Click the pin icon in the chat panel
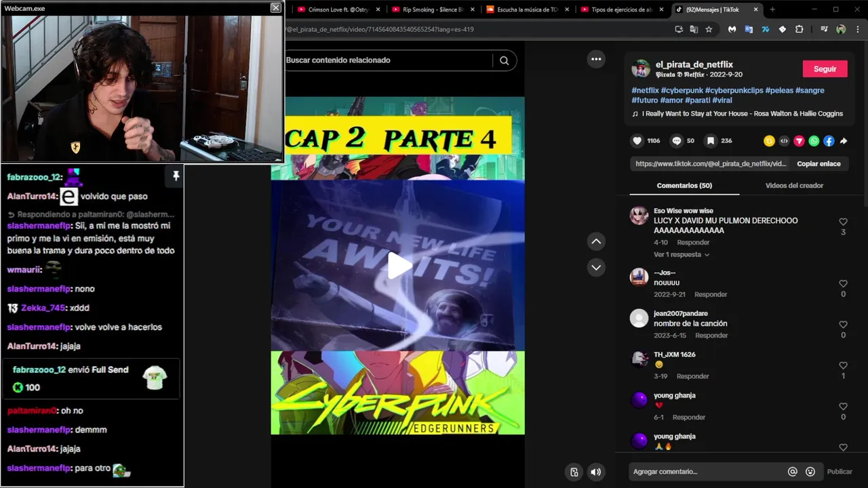Screen dimensions: 868x488 tap(176, 176)
